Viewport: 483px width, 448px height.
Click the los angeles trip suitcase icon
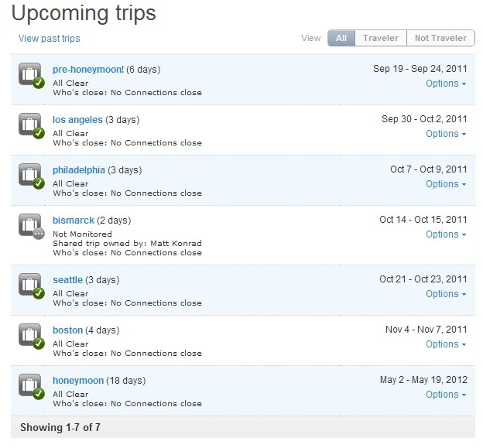pyautogui.click(x=30, y=125)
